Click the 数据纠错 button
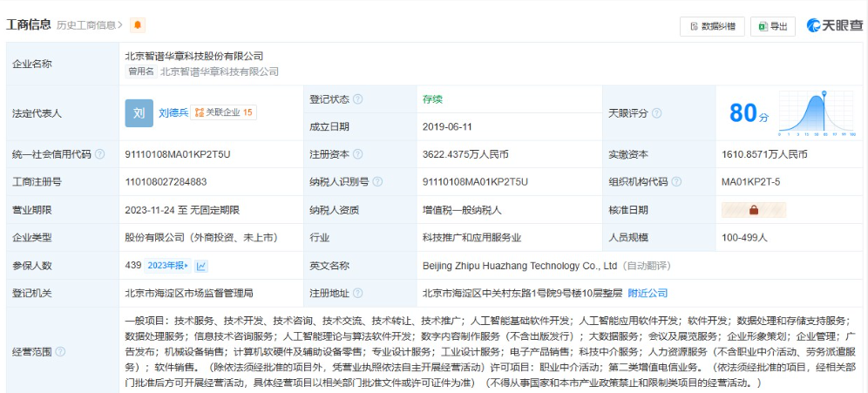 click(x=712, y=26)
